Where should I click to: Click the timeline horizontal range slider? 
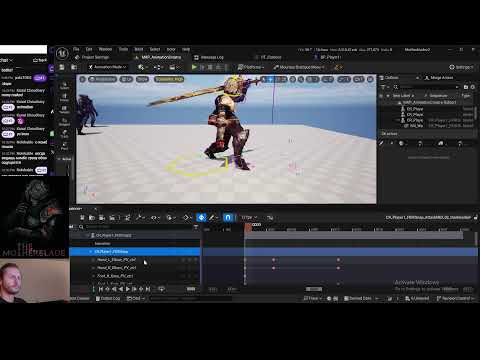pyautogui.click(x=314, y=289)
